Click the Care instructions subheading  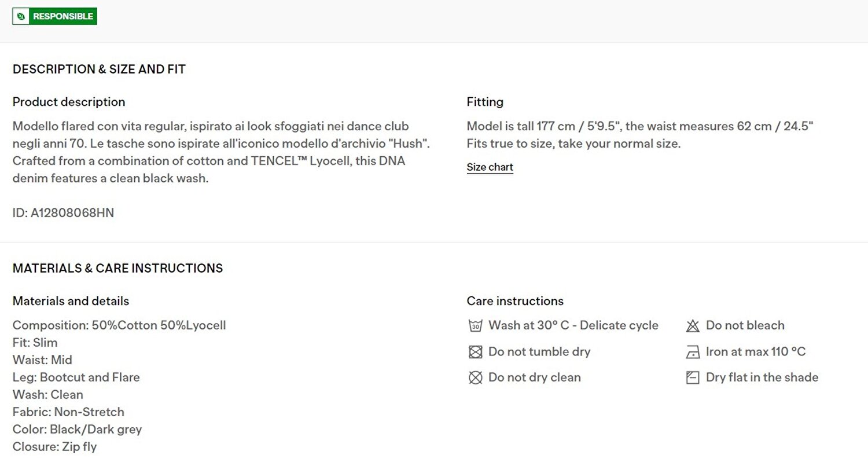515,301
